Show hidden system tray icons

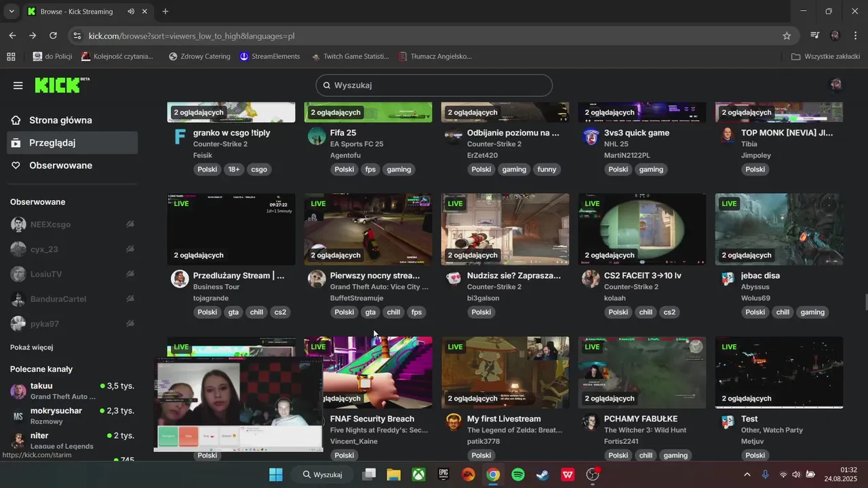coord(747,474)
